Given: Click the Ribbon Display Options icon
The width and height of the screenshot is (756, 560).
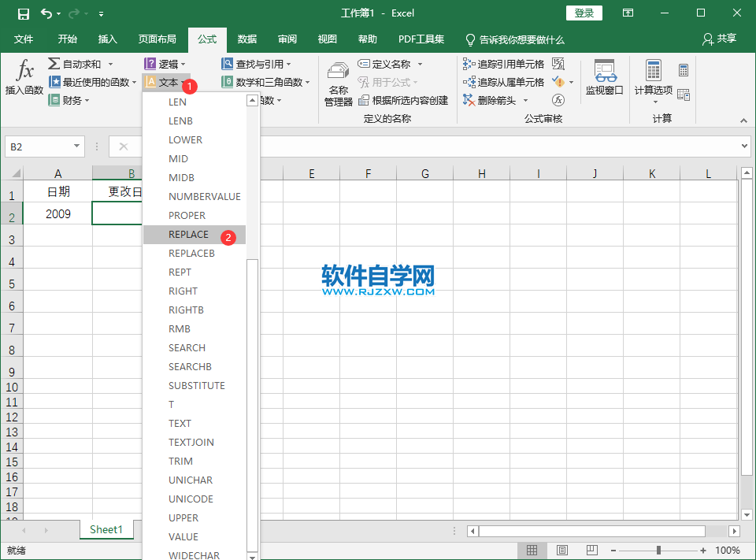Looking at the screenshot, I should click(628, 13).
